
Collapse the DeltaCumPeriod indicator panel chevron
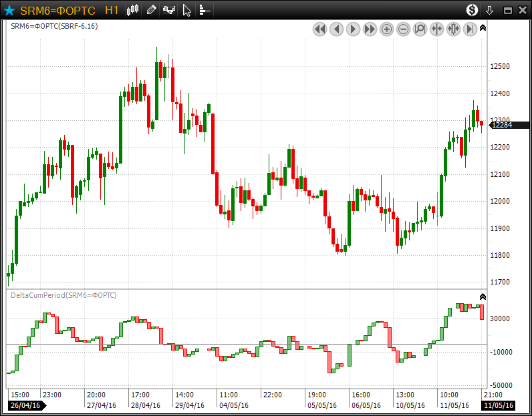point(483,296)
